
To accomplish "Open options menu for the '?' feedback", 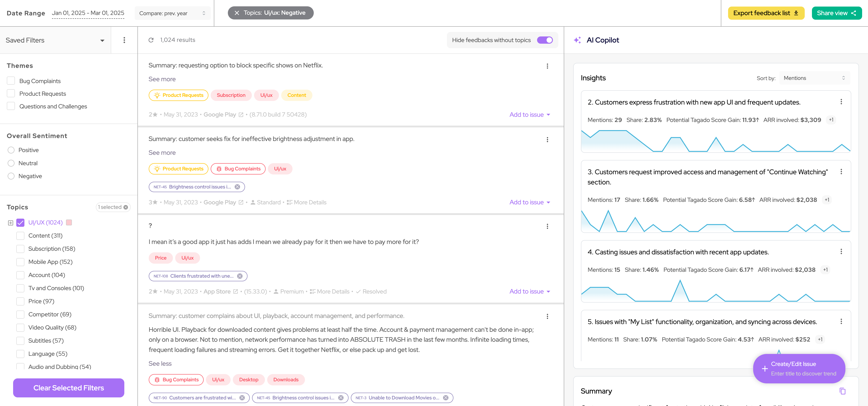I will (547, 227).
